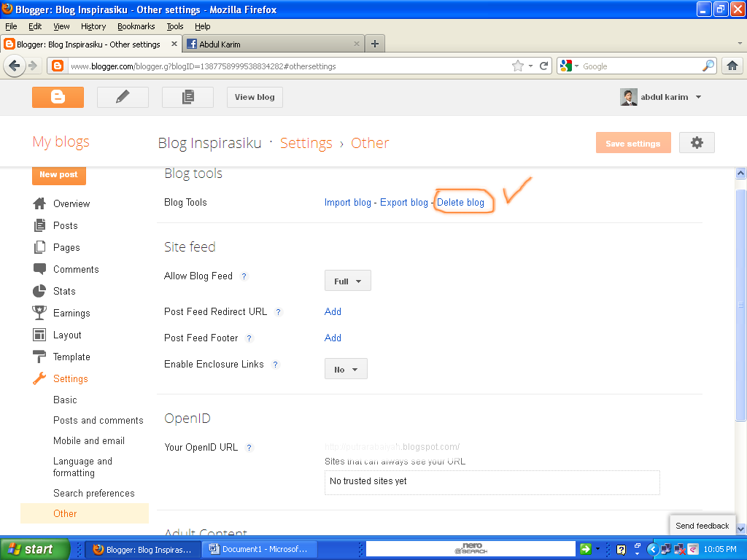Open the Enable Enclosure Links No dropdown

(x=346, y=369)
